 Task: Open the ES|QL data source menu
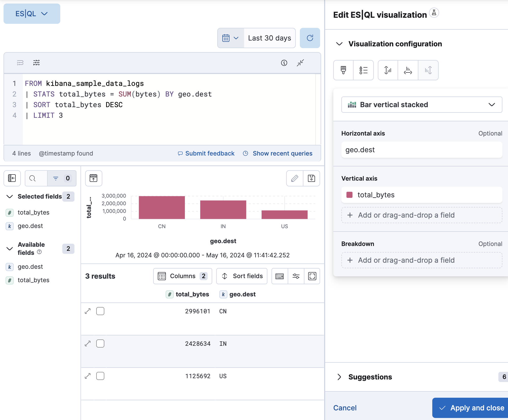32,14
